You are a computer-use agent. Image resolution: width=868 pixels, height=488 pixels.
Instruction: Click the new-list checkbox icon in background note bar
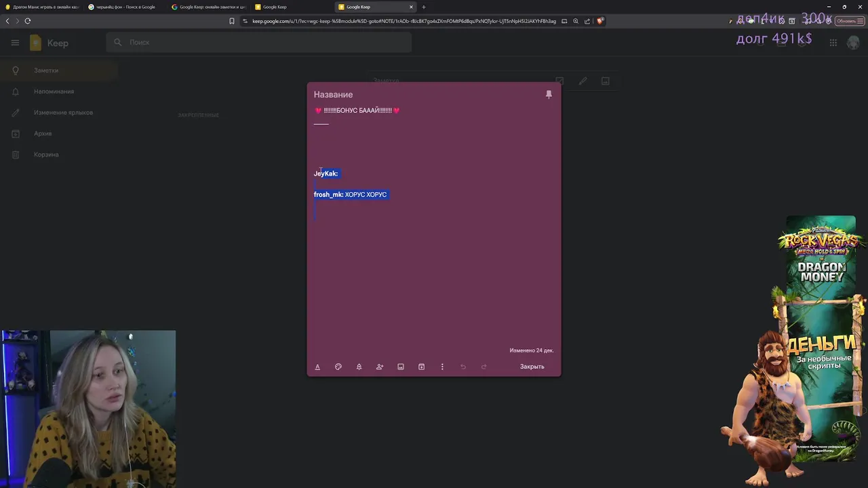tap(559, 81)
